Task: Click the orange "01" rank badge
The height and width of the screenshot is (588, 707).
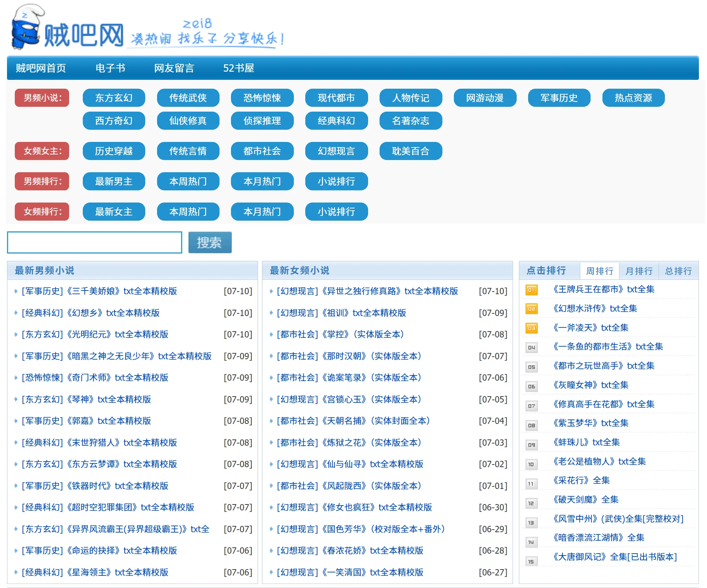Action: 531,290
